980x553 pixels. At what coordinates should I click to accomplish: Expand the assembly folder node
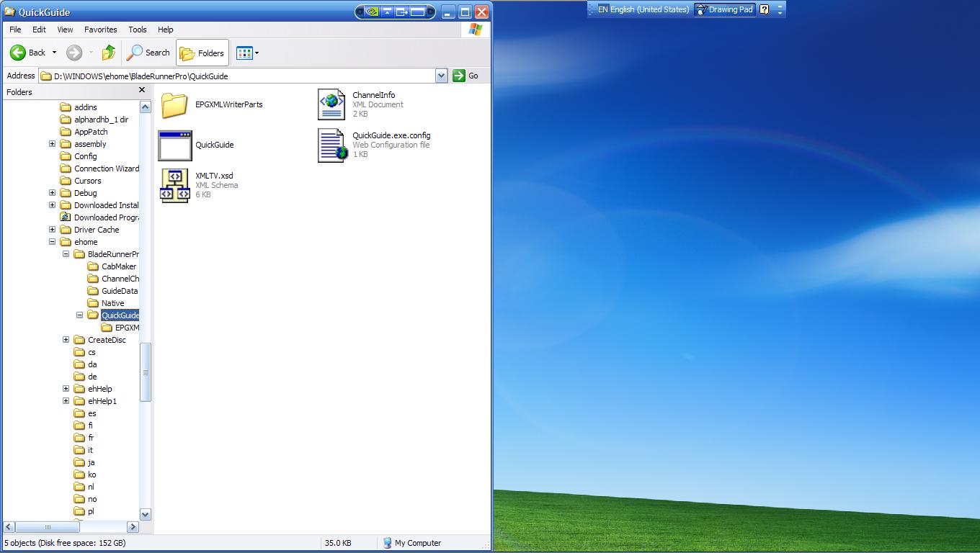(x=52, y=144)
